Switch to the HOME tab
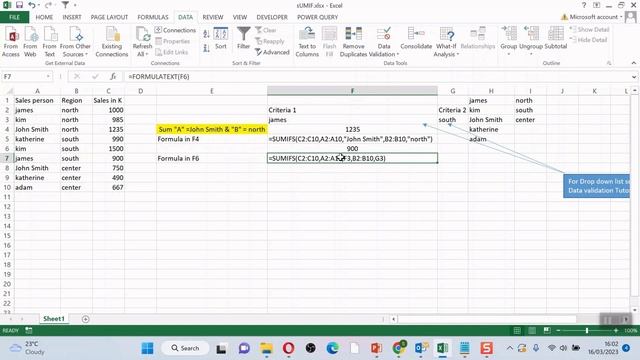The width and height of the screenshot is (640, 360). coord(44,17)
